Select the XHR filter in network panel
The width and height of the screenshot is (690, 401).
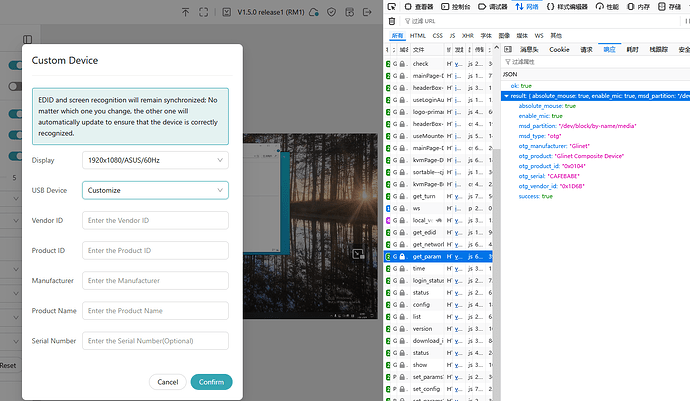pos(466,35)
